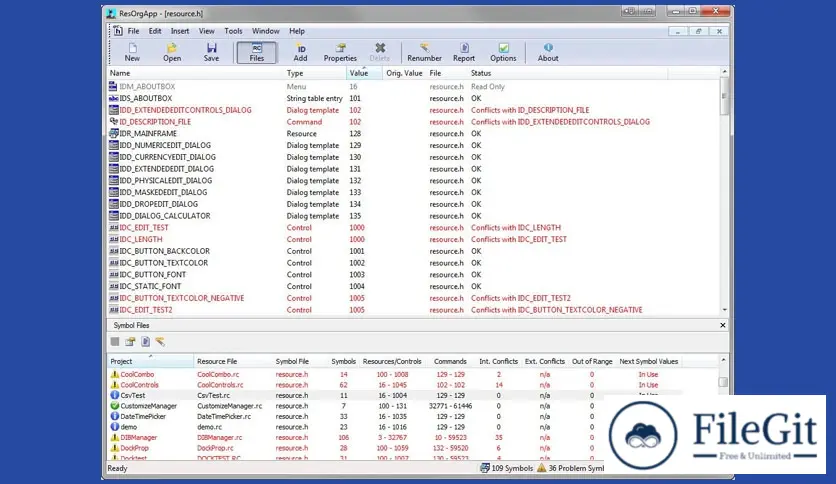The image size is (836, 484).
Task: Sort by the Value column header
Action: 364,73
